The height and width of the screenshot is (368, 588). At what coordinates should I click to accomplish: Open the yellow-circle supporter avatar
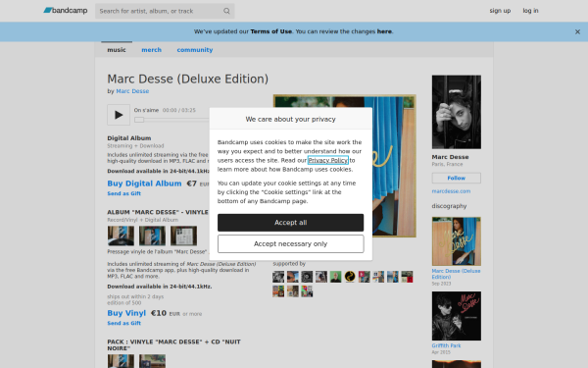click(350, 277)
